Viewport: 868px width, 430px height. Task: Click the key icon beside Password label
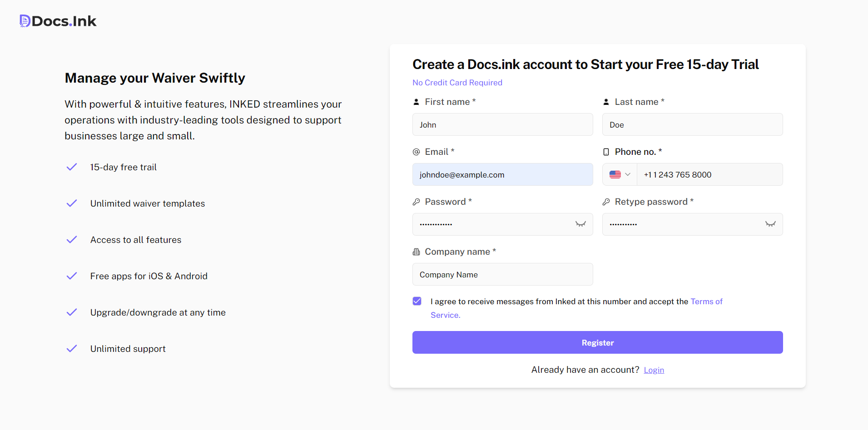[416, 202]
